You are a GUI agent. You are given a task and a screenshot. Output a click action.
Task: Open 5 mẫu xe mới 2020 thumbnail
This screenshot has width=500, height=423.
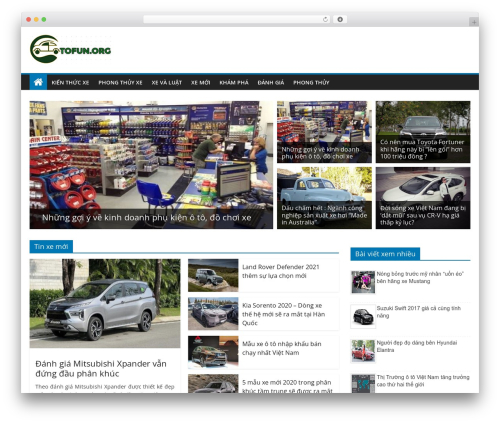213,383
